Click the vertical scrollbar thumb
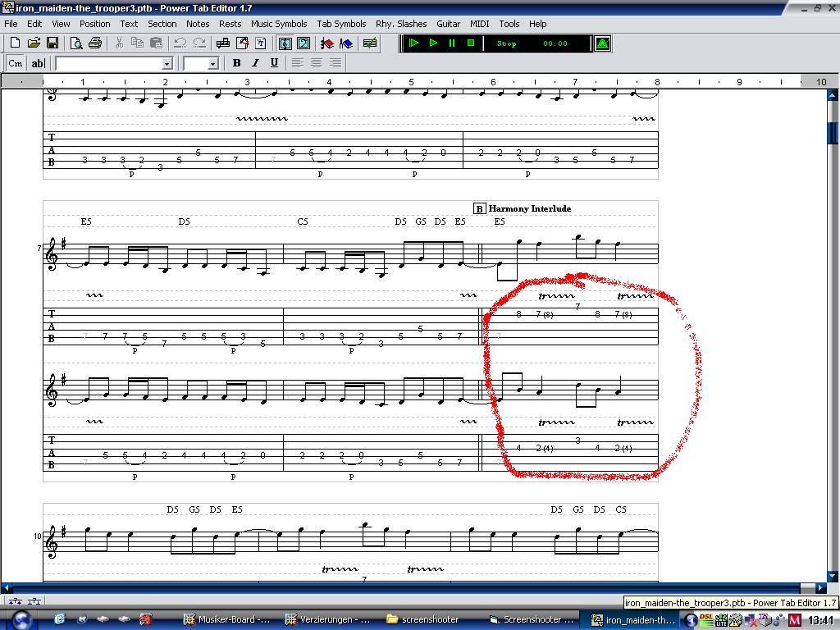Screen dimensions: 840x630 [x=833, y=132]
